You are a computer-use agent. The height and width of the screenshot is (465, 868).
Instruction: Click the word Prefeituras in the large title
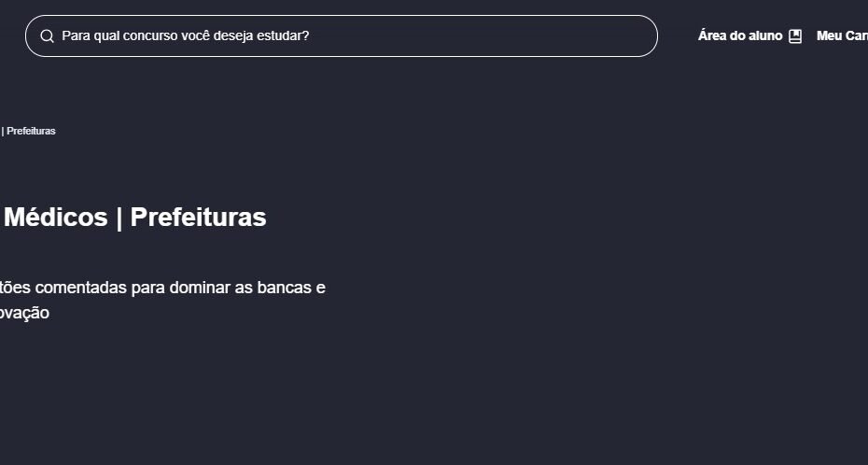pos(198,217)
